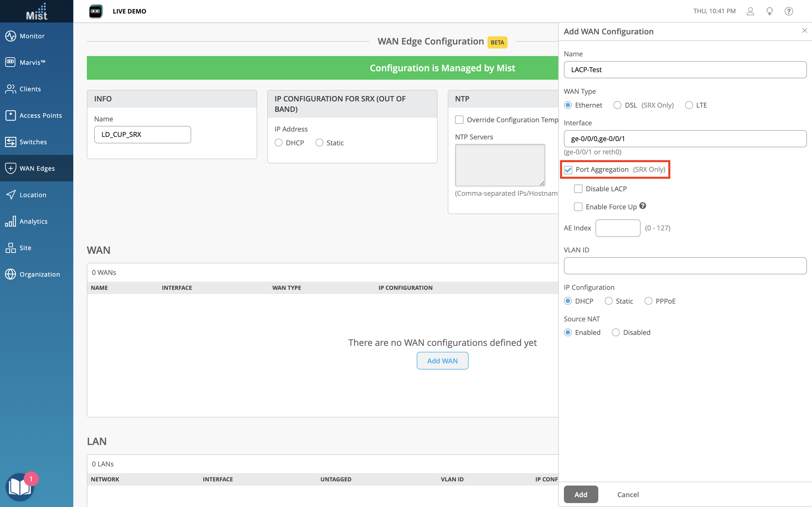Cancel the WAN configuration dialog
The width and height of the screenshot is (812, 507).
coord(628,494)
